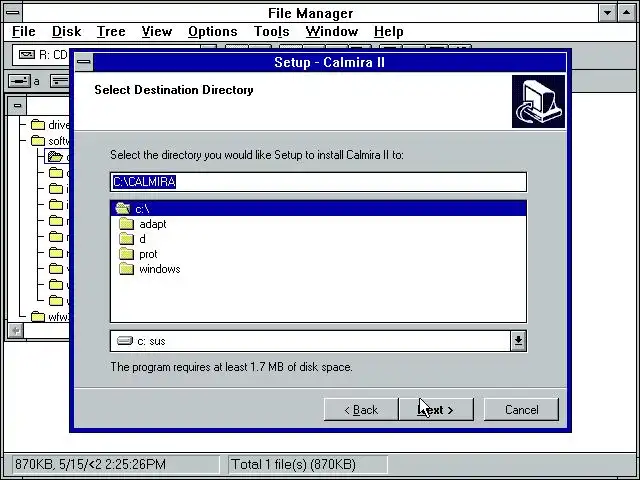Click the Total 1 file(s) status text

click(x=293, y=464)
